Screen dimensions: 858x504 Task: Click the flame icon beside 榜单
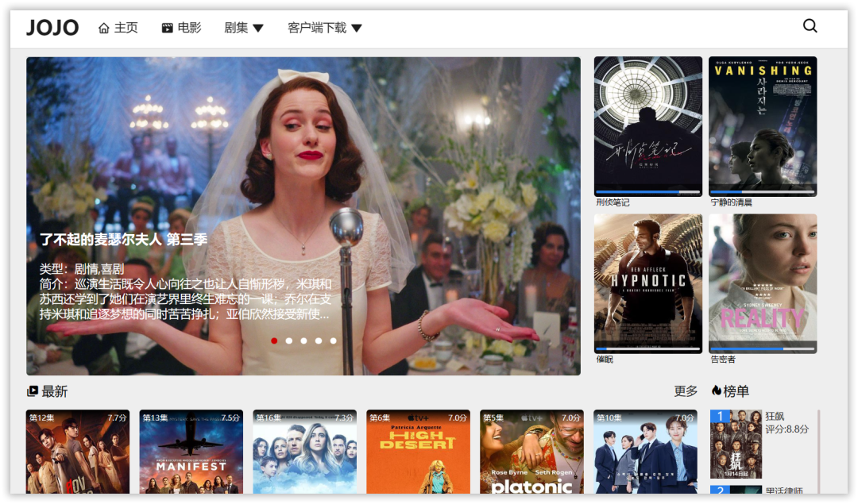(716, 391)
